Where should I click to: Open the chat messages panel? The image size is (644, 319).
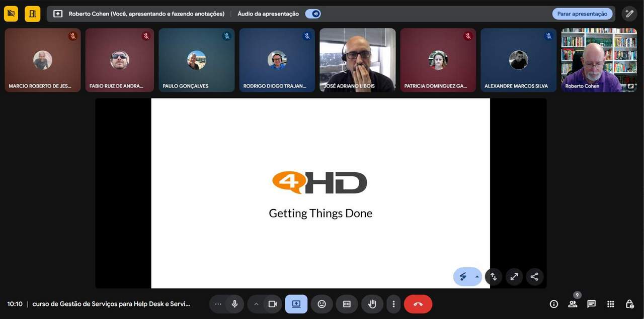(592, 304)
